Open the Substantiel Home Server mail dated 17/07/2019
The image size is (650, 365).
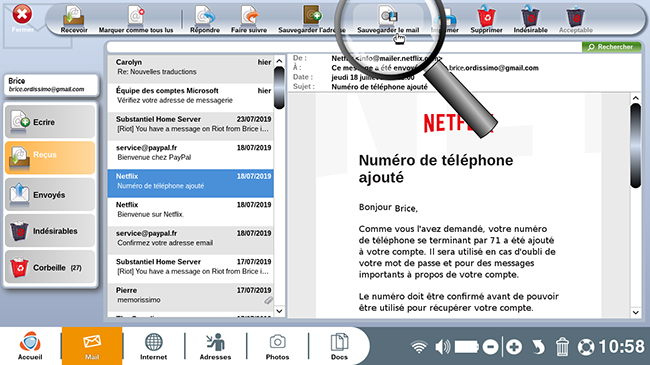pos(190,269)
